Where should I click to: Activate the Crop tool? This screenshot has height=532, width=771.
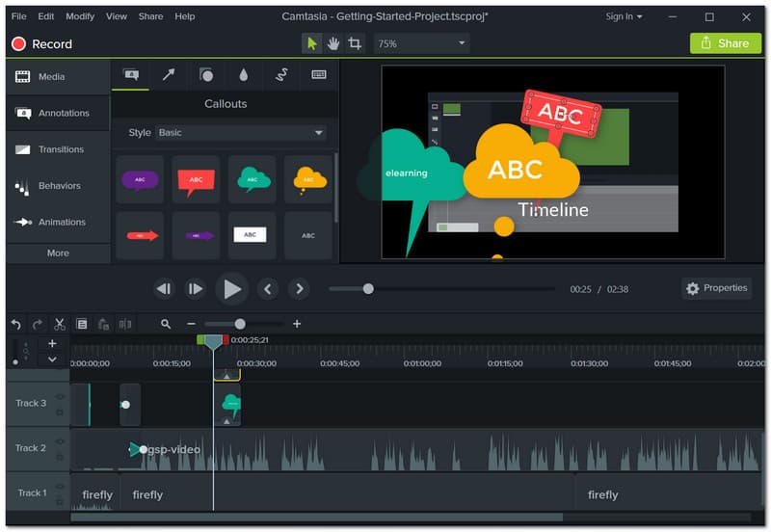[x=355, y=43]
